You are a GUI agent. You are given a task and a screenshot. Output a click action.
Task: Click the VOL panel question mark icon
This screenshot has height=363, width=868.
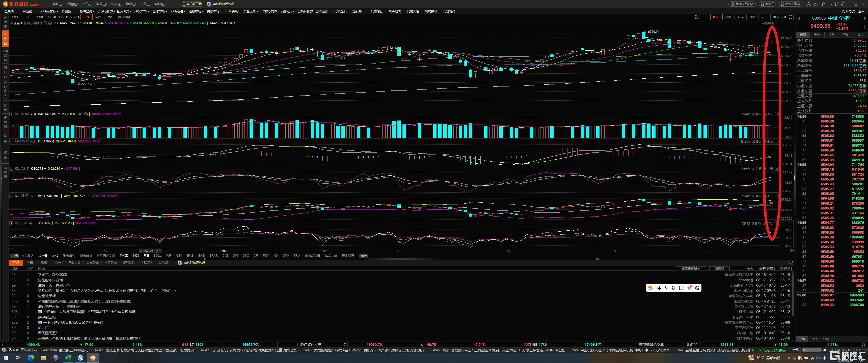[x=11, y=114]
